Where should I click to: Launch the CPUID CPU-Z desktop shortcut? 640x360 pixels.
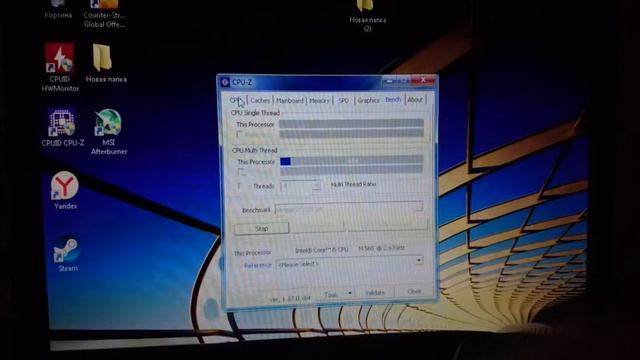tap(63, 127)
